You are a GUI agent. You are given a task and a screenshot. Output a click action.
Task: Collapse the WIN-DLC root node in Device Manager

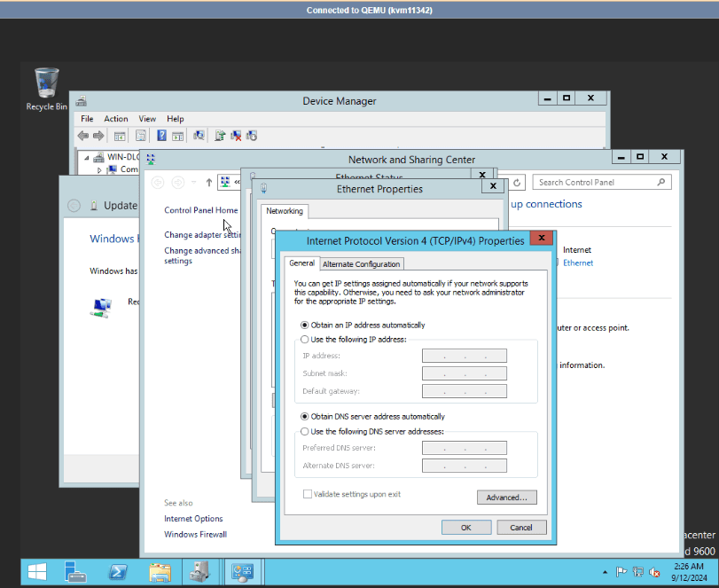click(86, 157)
